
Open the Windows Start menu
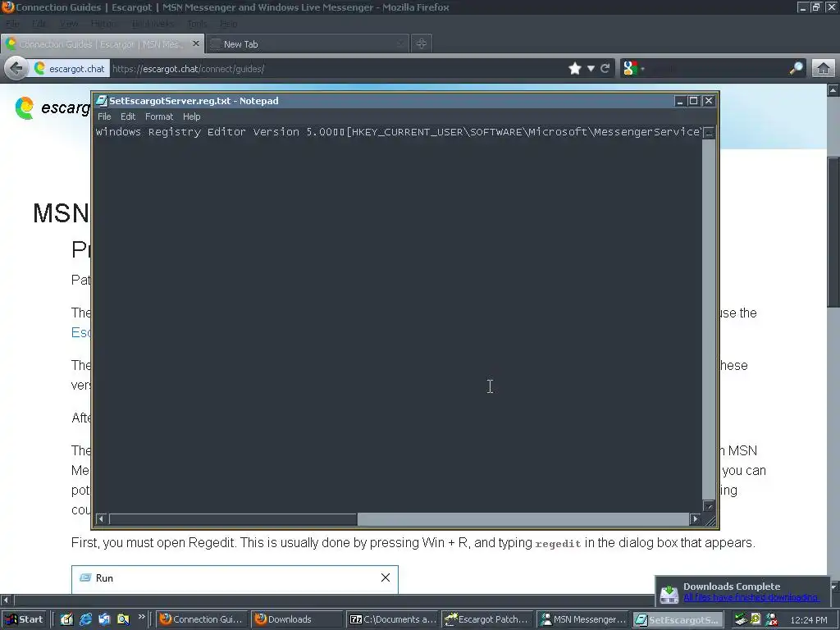click(25, 619)
